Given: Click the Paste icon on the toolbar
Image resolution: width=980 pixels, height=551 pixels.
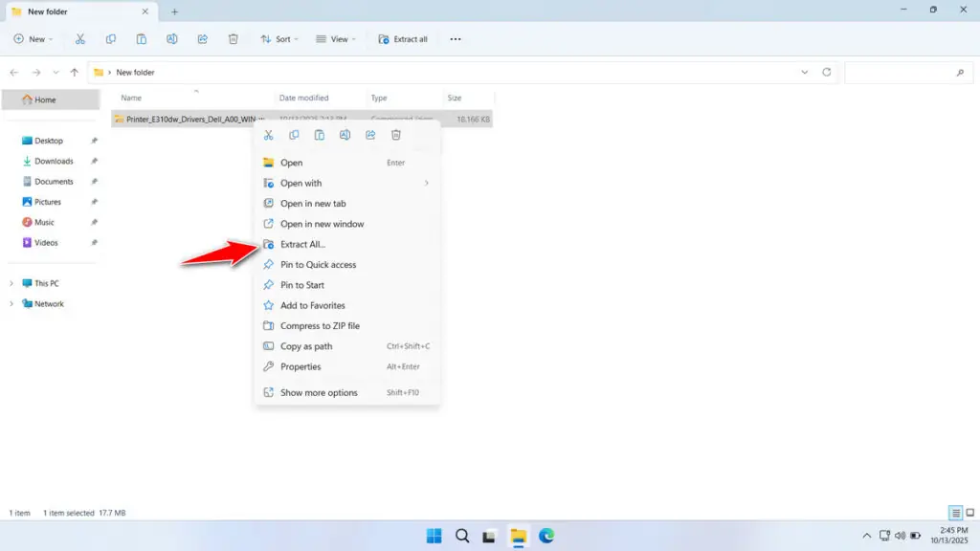Looking at the screenshot, I should pos(142,39).
